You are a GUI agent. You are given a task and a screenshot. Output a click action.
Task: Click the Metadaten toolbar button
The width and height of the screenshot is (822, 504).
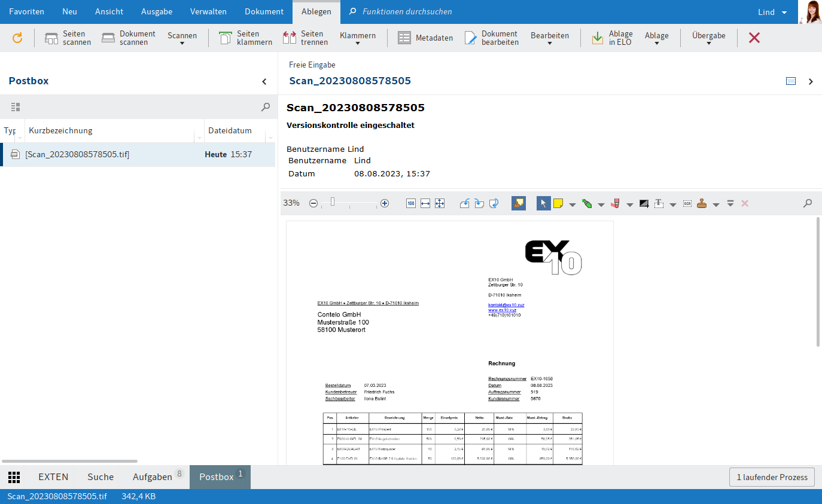point(425,38)
